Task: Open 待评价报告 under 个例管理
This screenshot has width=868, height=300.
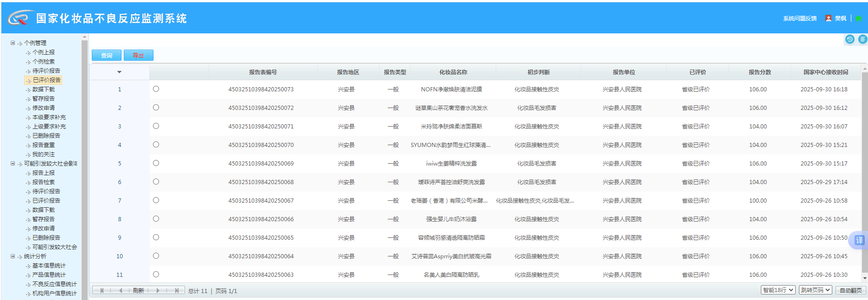Action: click(46, 71)
